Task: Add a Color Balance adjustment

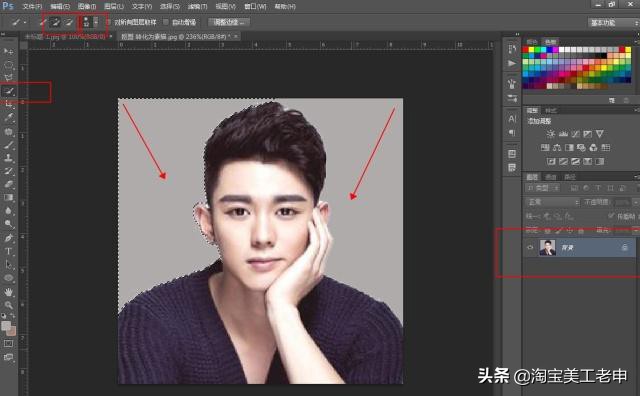Action: point(557,147)
